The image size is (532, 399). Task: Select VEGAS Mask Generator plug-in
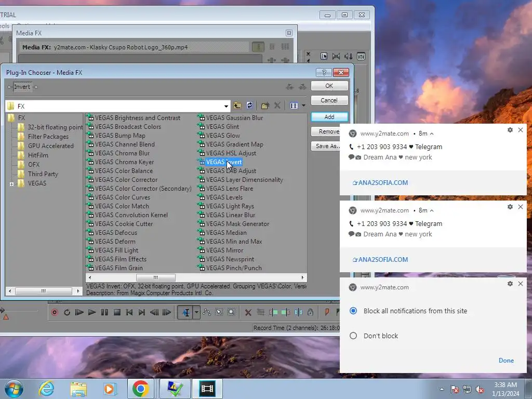click(x=237, y=223)
